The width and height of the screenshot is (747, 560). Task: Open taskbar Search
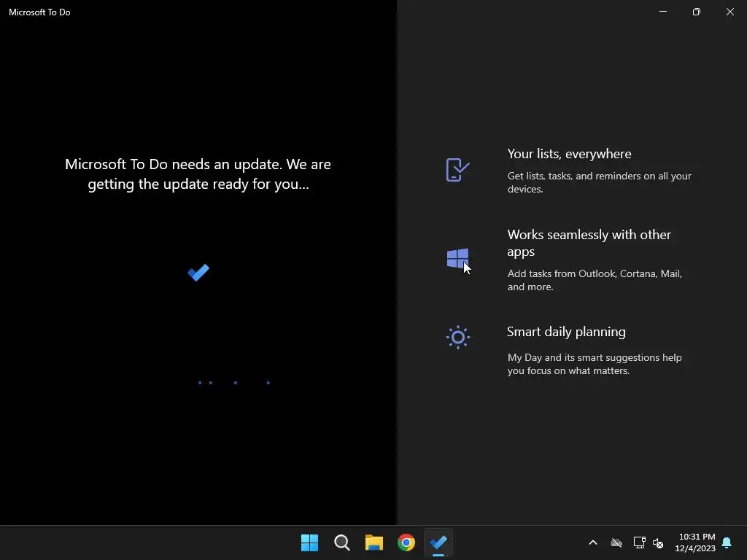pos(341,542)
